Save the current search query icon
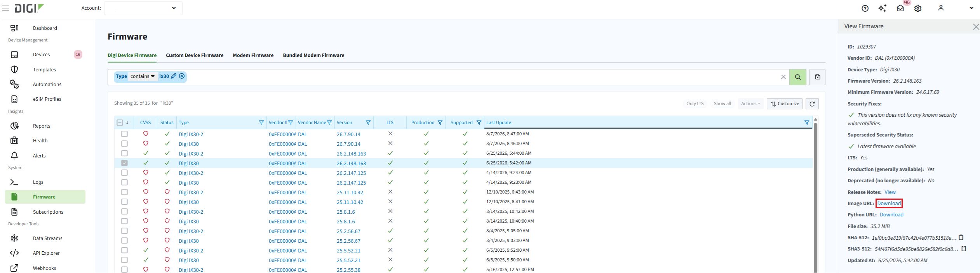This screenshot has height=273, width=980. click(x=817, y=77)
